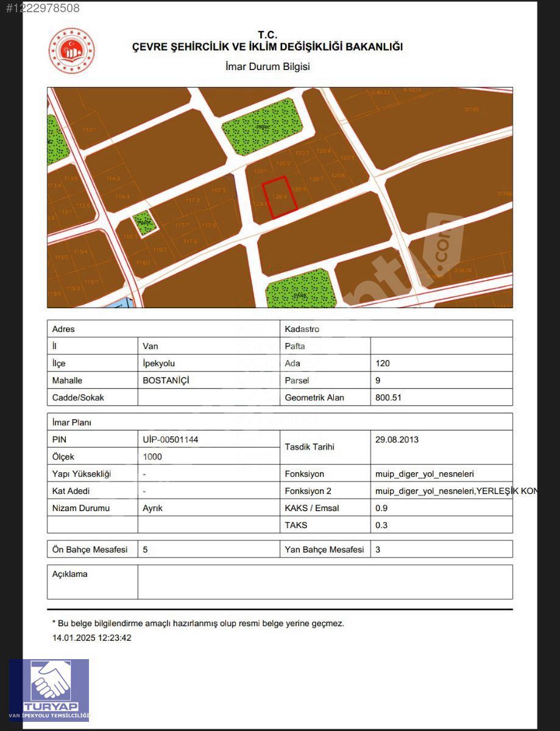Click the 'Ön Bahçe Mesafesi' label

tap(90, 549)
